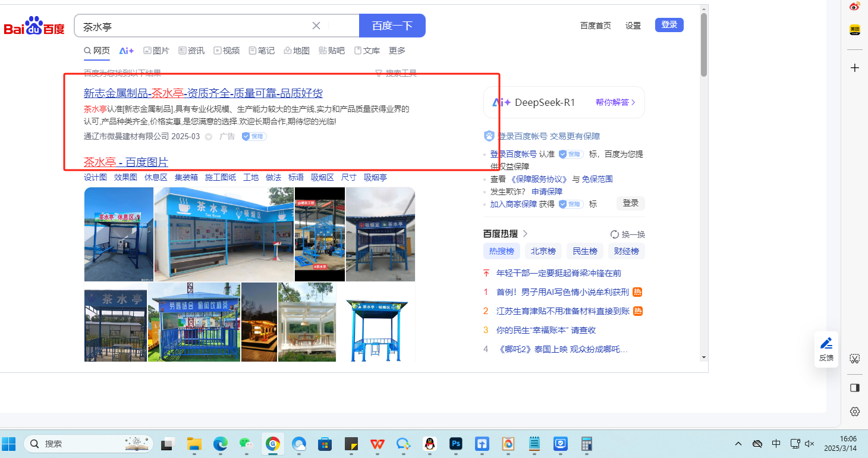
Task: Click the Baidu logo
Action: [x=34, y=27]
